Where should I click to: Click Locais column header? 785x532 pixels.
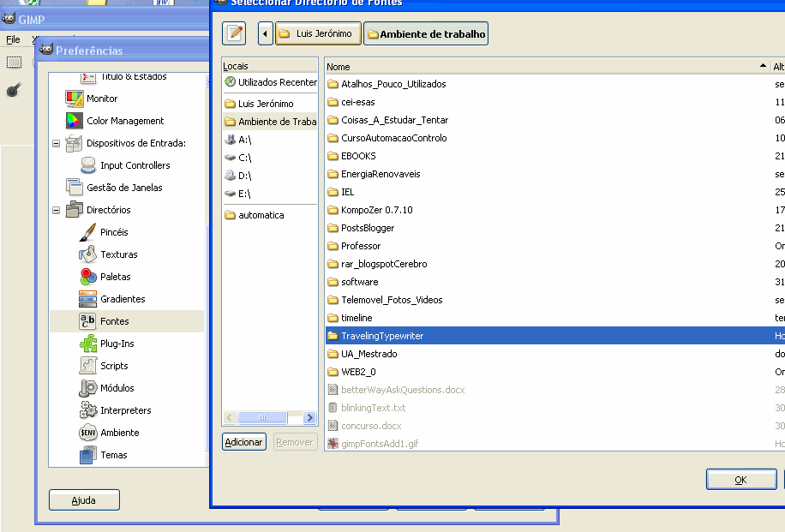270,66
